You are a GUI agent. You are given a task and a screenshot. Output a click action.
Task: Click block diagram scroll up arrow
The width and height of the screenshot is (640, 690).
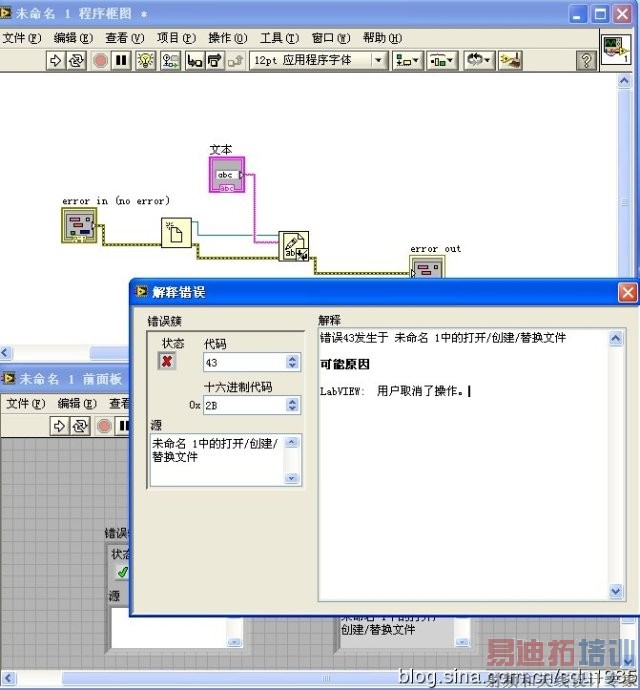[624, 81]
